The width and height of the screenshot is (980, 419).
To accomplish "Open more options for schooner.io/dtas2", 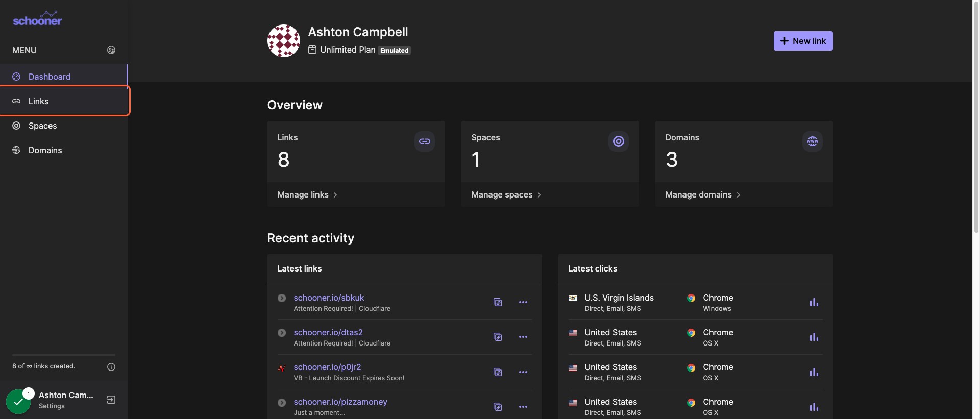I will click(x=523, y=337).
